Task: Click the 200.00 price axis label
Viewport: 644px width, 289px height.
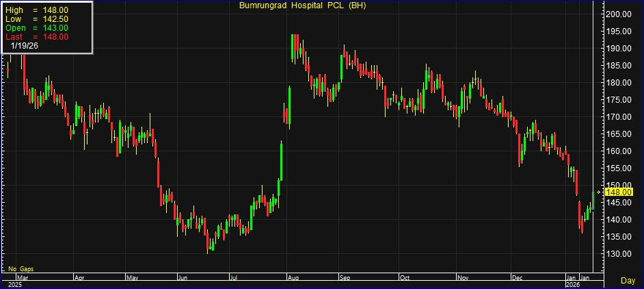Action: (x=619, y=14)
